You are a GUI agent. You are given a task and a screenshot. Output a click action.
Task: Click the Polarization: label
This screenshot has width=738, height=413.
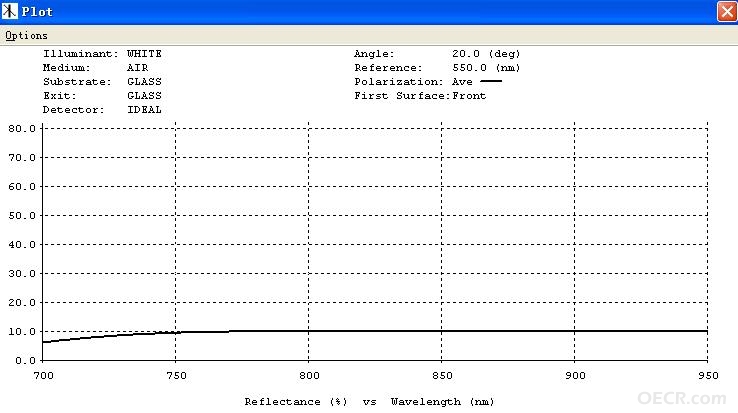[x=399, y=81]
